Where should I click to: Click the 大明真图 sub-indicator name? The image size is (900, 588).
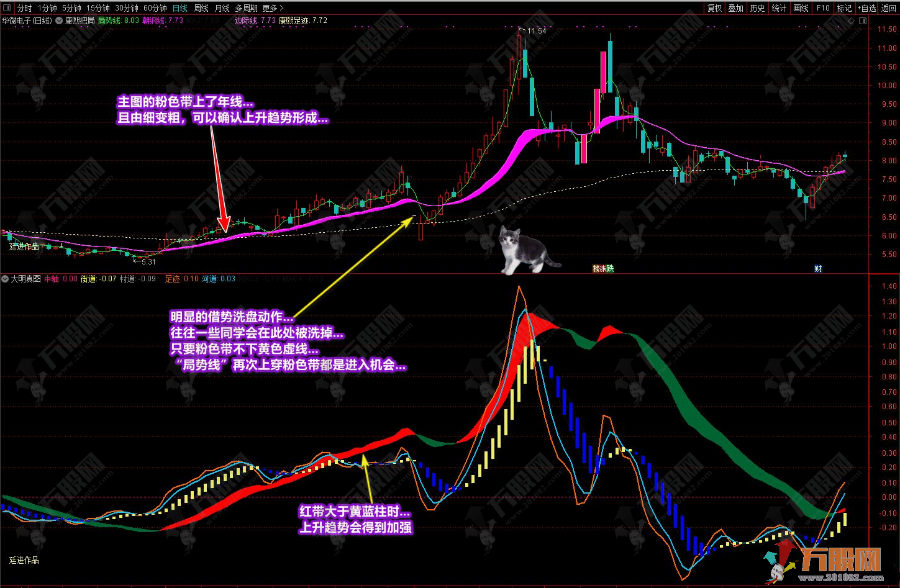click(x=25, y=279)
